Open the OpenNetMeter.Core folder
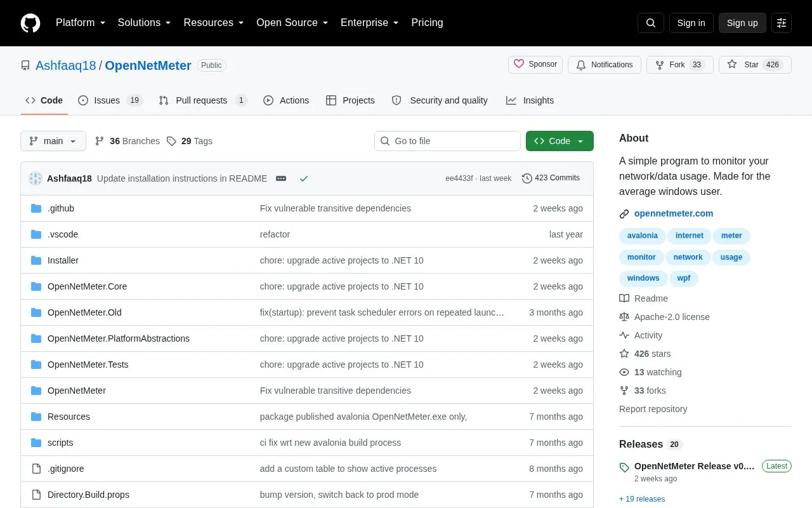Image resolution: width=812 pixels, height=508 pixels. [87, 286]
